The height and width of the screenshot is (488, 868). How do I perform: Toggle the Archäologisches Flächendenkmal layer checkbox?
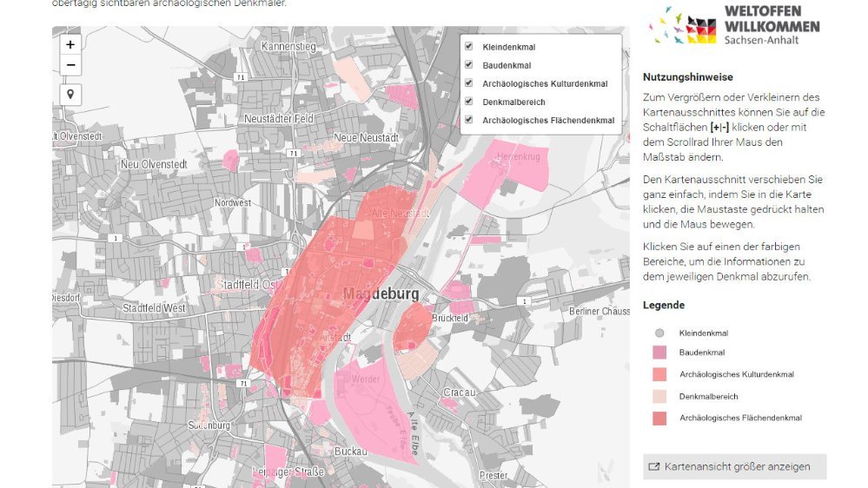[x=469, y=120]
